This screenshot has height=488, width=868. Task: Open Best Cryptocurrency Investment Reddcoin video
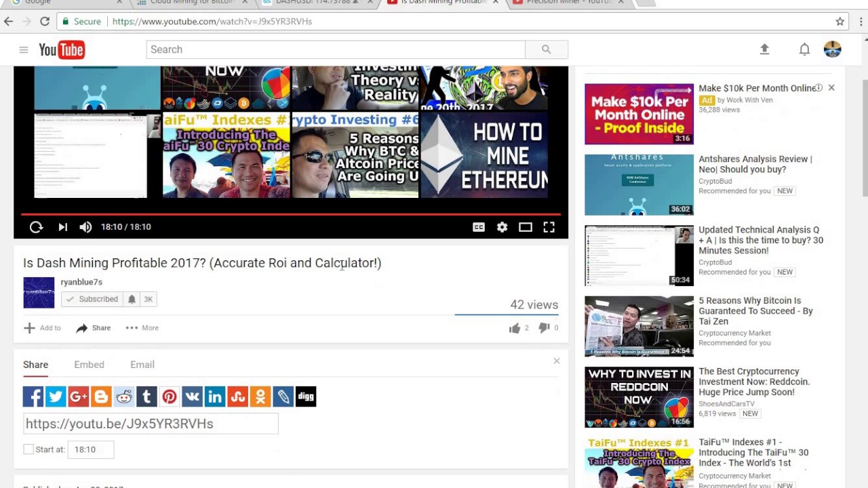tap(754, 382)
